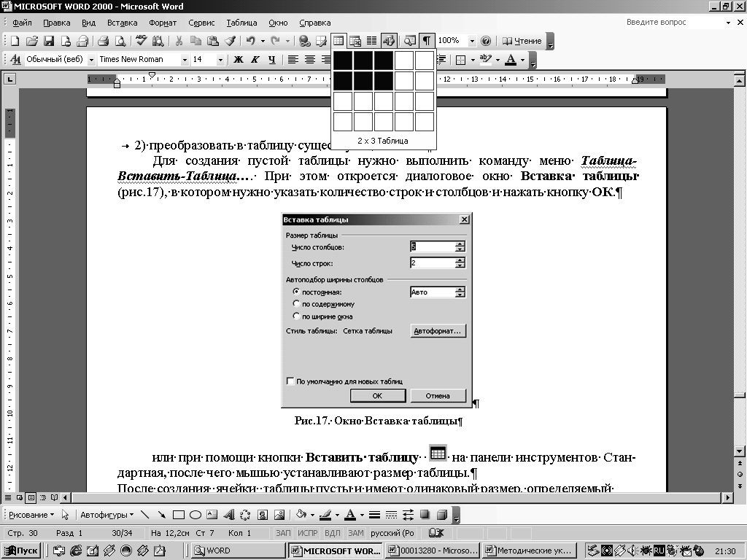Toggle italic (К) formatting

(255, 60)
